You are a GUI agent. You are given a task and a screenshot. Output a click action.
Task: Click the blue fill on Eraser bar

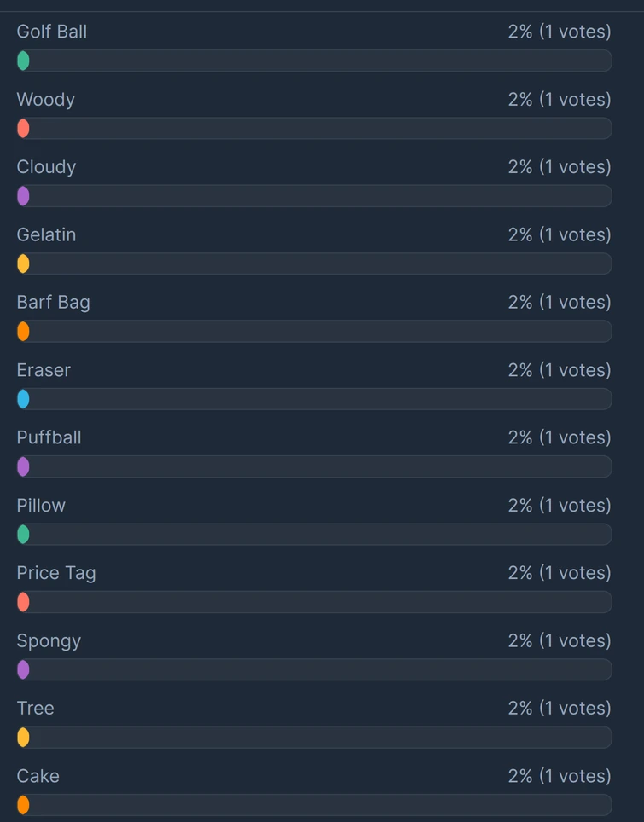(23, 399)
